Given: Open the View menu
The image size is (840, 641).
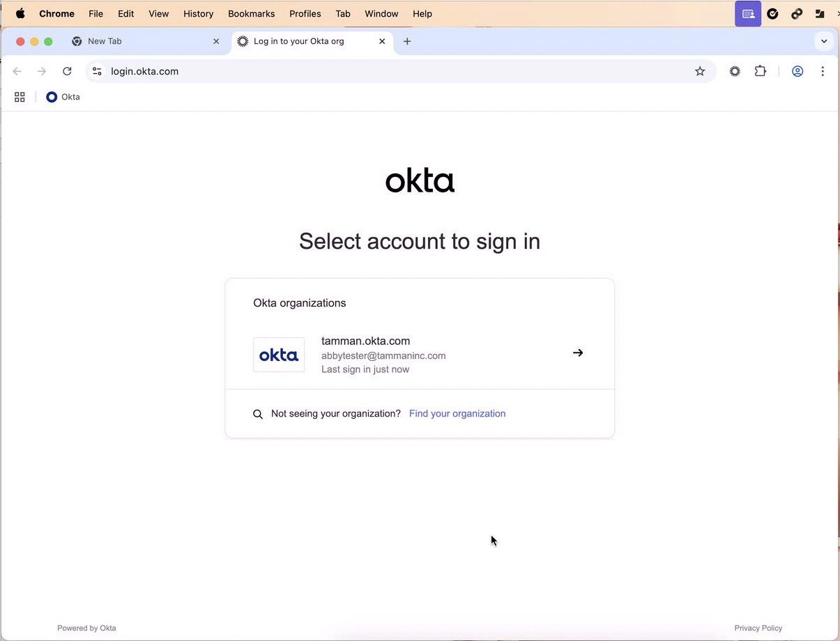Looking at the screenshot, I should point(159,13).
